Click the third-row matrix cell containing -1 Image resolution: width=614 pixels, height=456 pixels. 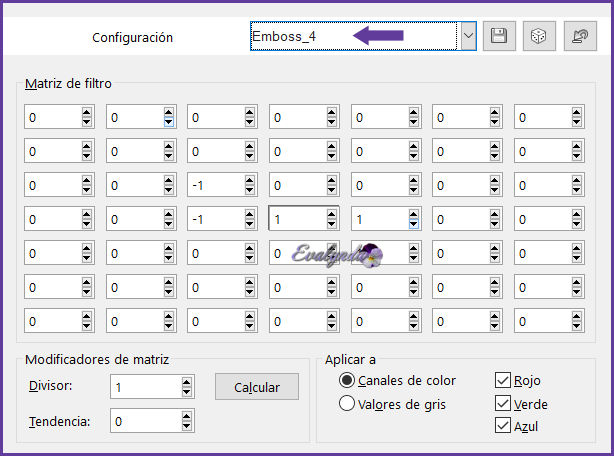215,185
